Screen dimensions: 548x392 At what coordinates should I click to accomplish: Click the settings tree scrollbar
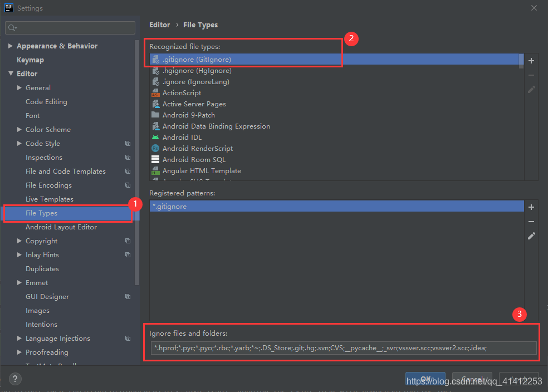[137, 163]
